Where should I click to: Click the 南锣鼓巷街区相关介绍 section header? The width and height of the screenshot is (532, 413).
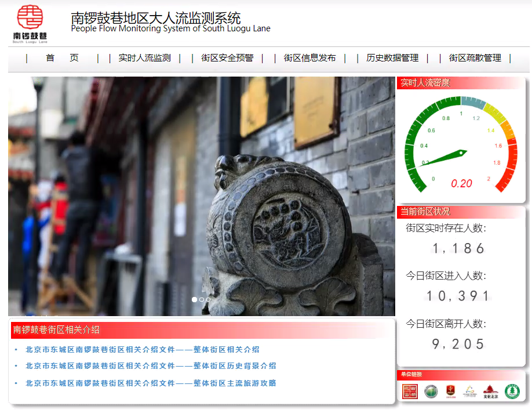203,330
